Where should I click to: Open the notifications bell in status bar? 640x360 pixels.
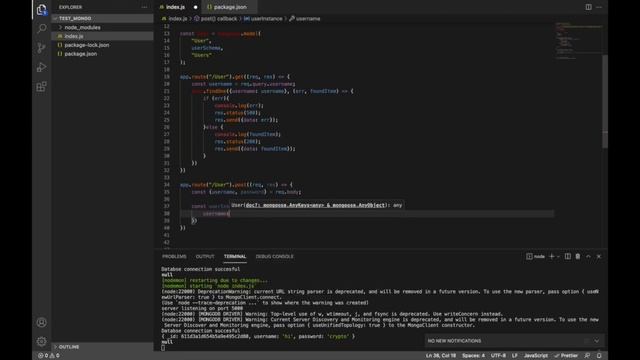[x=599, y=356]
